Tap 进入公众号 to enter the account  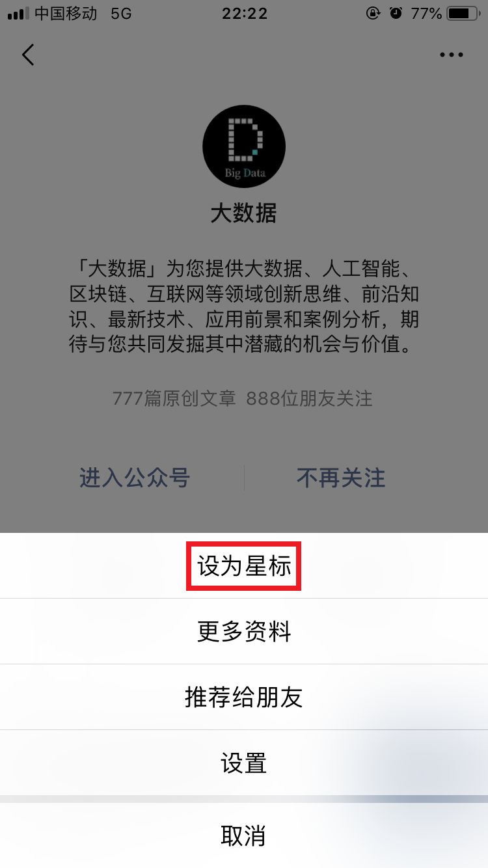coord(135,478)
